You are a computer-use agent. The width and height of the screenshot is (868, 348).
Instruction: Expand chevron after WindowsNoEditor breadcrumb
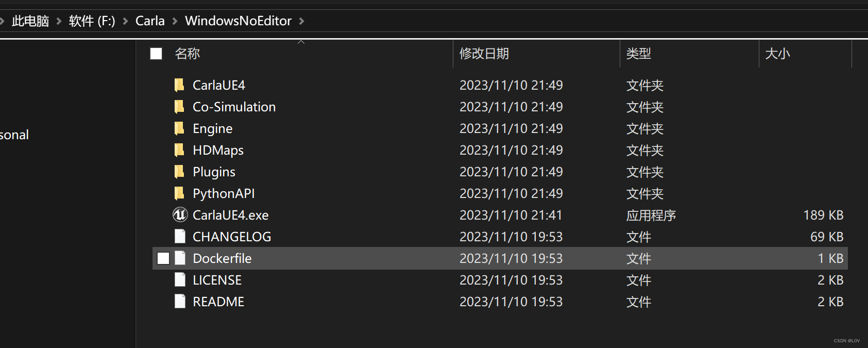click(x=301, y=21)
